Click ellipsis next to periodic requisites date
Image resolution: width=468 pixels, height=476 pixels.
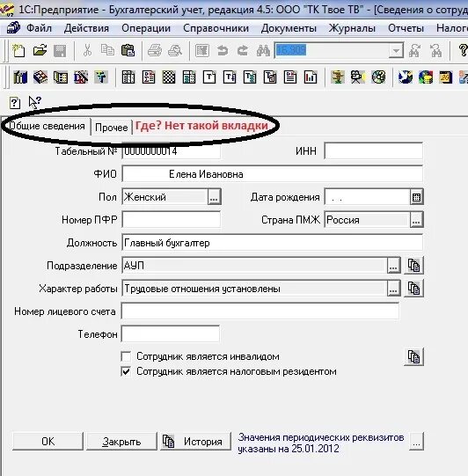coord(416,442)
